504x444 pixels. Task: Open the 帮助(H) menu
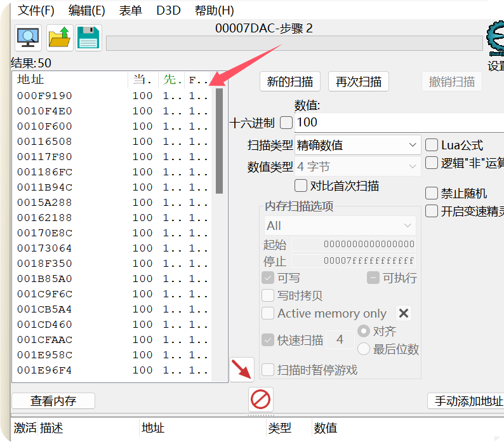214,11
